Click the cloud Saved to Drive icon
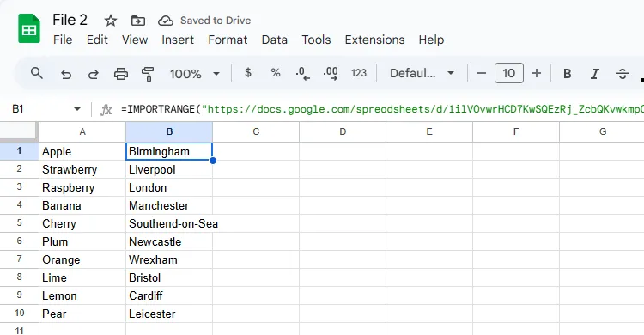The image size is (644, 335). click(166, 21)
